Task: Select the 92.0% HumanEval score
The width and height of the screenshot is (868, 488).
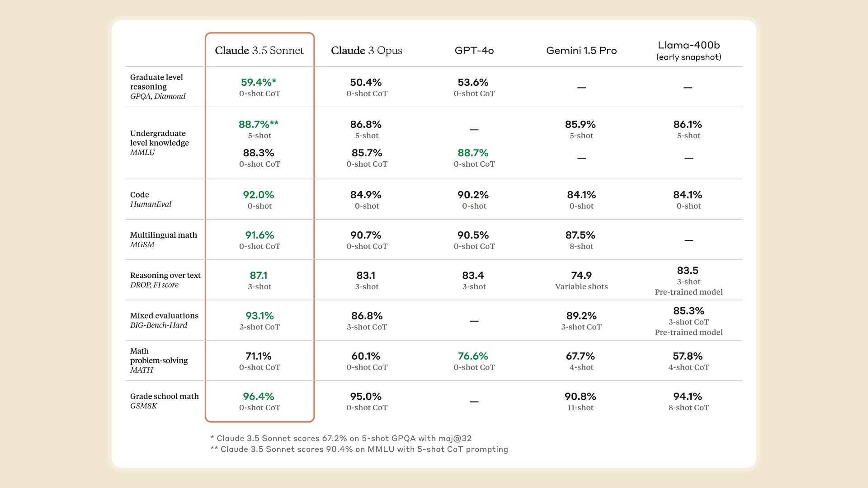Action: (259, 195)
